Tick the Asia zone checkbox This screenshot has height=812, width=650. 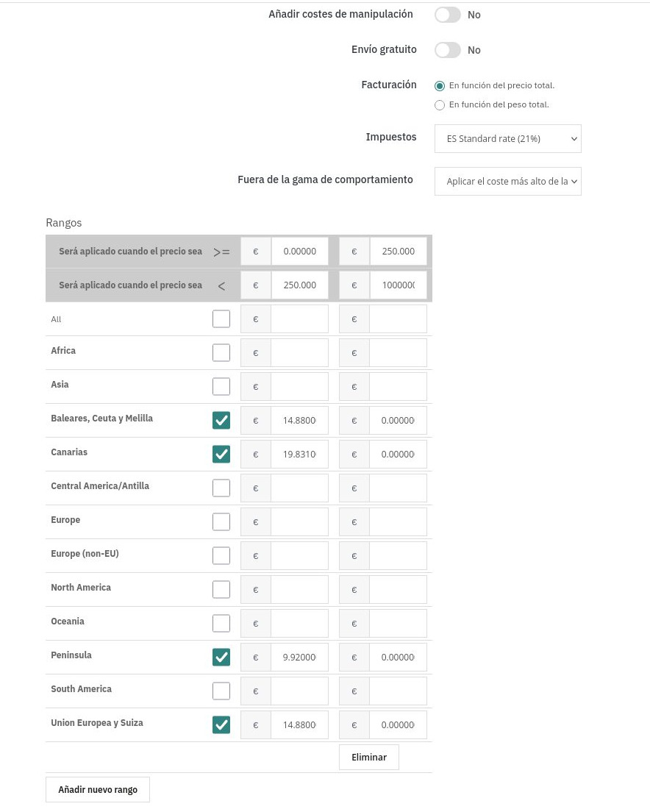tap(221, 386)
